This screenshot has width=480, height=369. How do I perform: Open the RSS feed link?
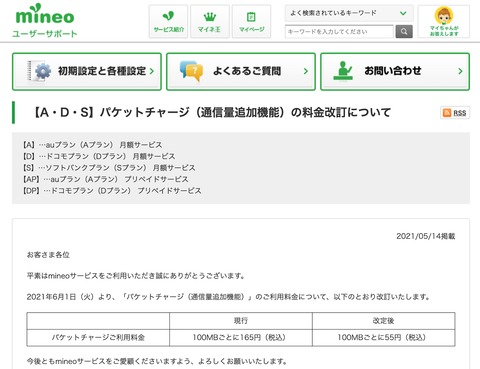pyautogui.click(x=455, y=113)
